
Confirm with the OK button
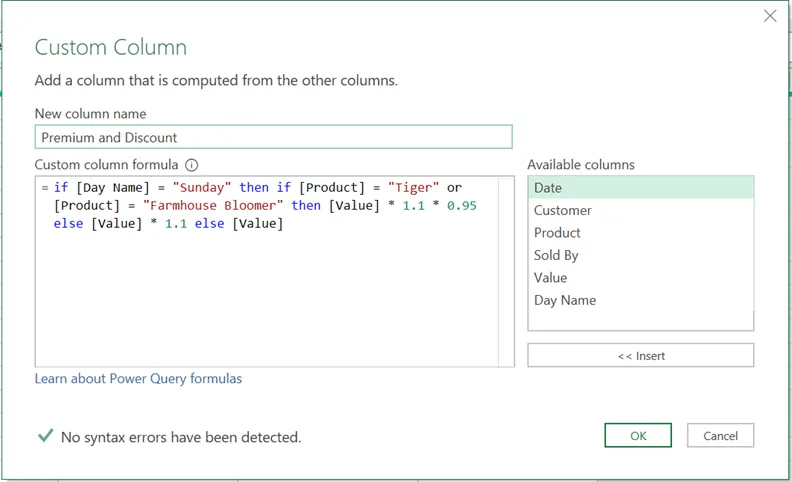point(638,435)
